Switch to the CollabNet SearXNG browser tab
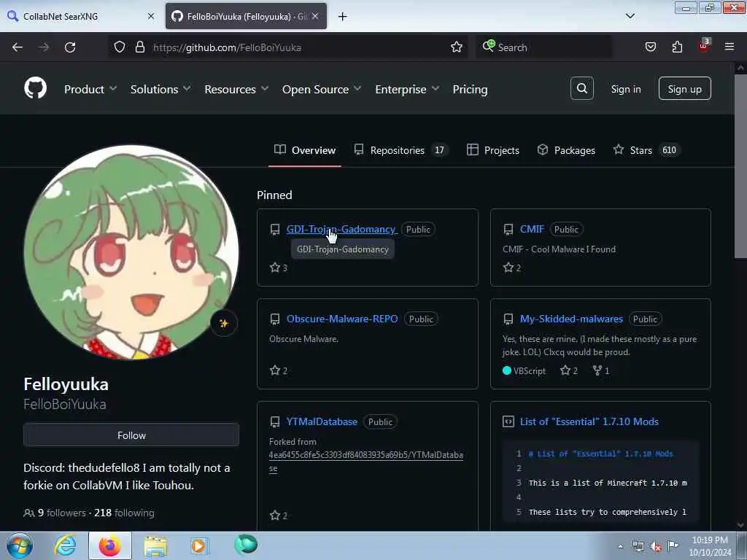This screenshot has height=560, width=747. pos(81,16)
